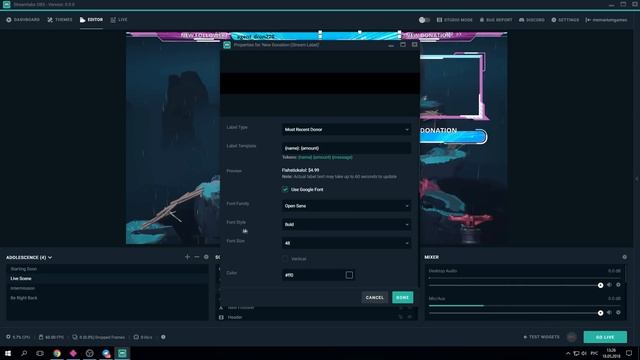This screenshot has height=360, width=640.
Task: Show hidden system tray icons
Action: (x=568, y=353)
